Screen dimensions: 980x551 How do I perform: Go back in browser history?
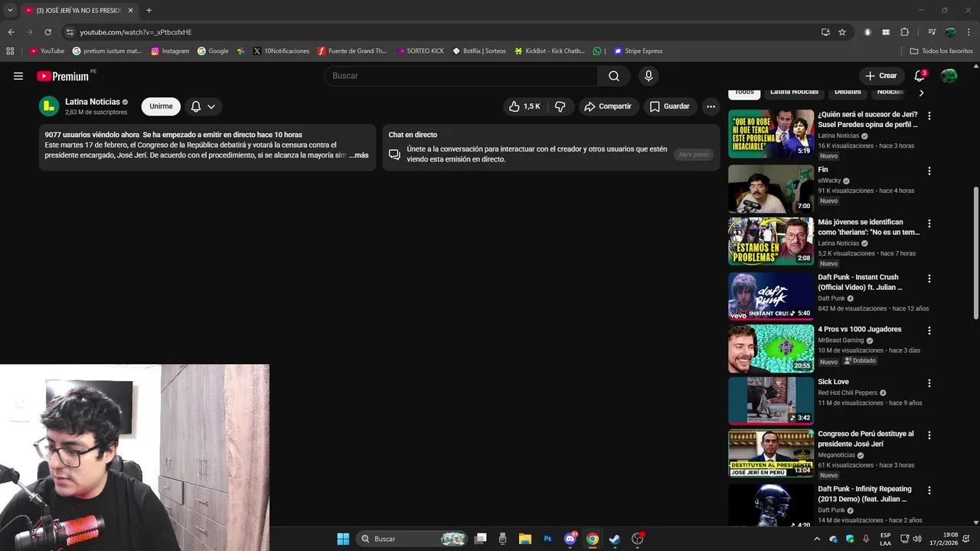click(11, 32)
